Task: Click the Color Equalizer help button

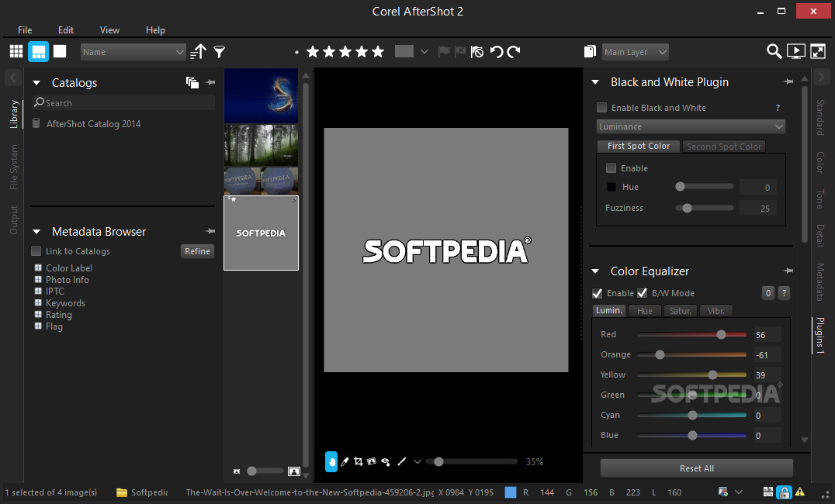Action: (x=784, y=293)
